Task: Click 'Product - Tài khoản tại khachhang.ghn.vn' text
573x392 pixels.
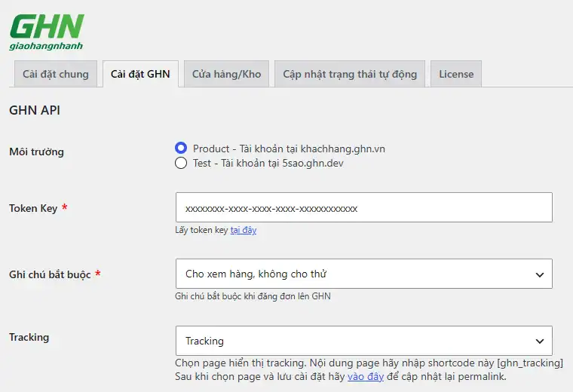Action: (289, 149)
